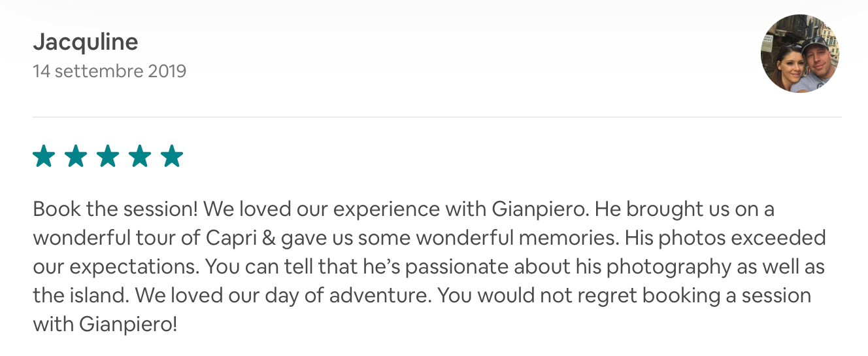
Task: Open Jacquline's circular profile photo
Action: pyautogui.click(x=799, y=54)
